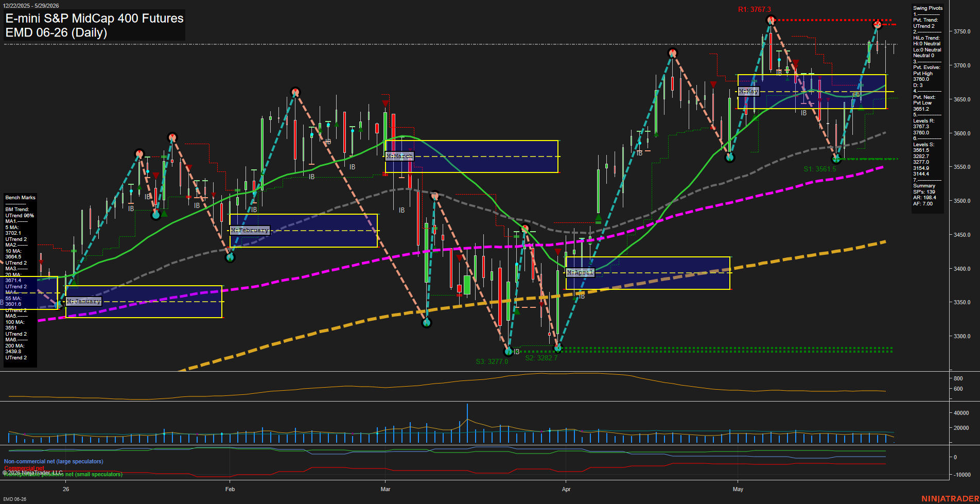Click the swing low pivot marker above S1 label
Image resolution: width=980 pixels, height=504 pixels.
point(836,159)
